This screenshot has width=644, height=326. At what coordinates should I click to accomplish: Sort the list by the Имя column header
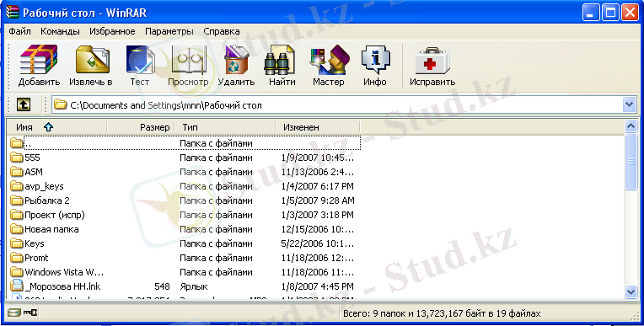56,127
